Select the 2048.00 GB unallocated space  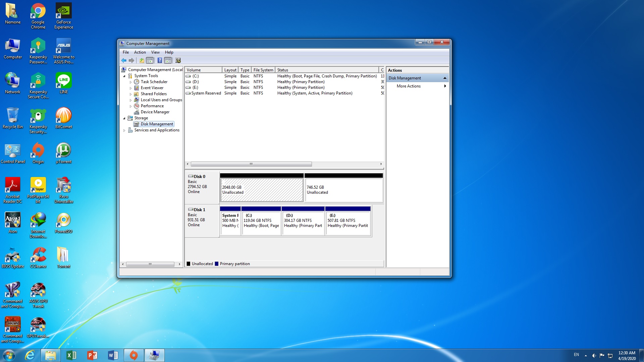click(262, 190)
